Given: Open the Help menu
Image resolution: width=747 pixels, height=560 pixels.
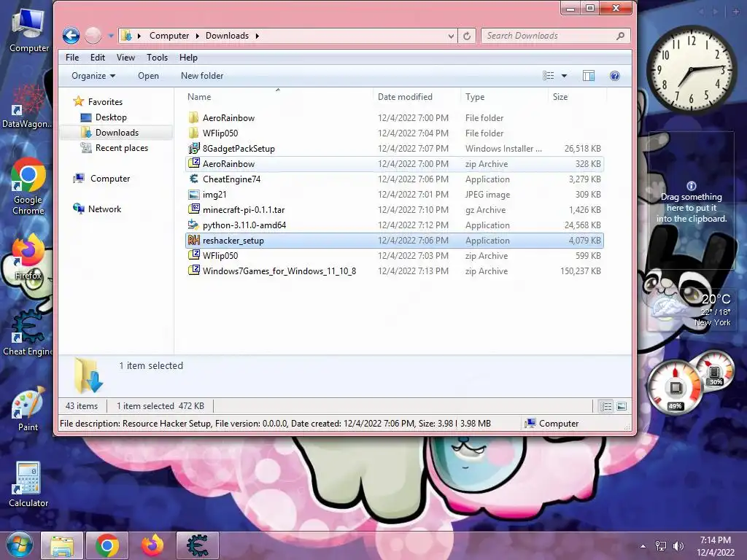Looking at the screenshot, I should pos(188,57).
